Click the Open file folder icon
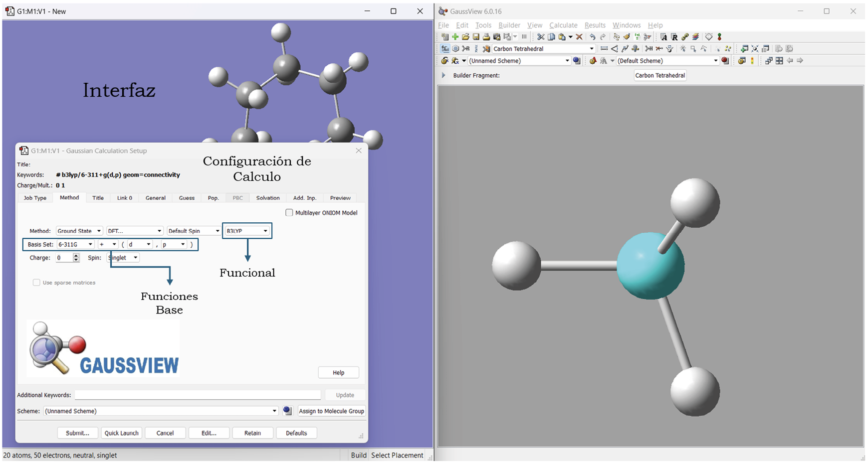The width and height of the screenshot is (868, 463). coord(465,37)
